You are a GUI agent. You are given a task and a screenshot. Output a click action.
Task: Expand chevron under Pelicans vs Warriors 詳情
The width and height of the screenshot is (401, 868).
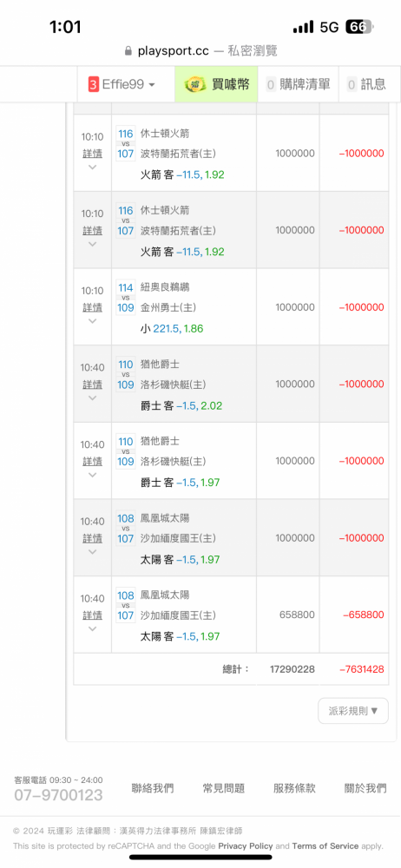tap(93, 321)
